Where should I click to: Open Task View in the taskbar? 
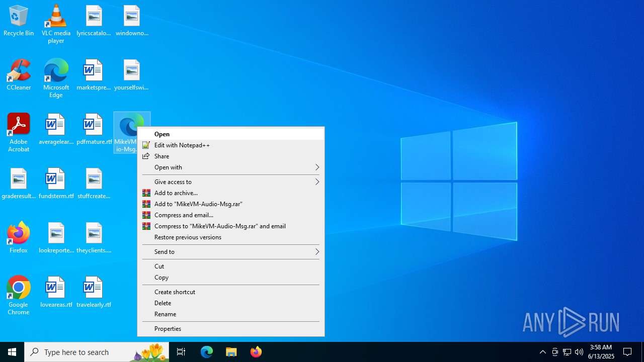tap(181, 352)
